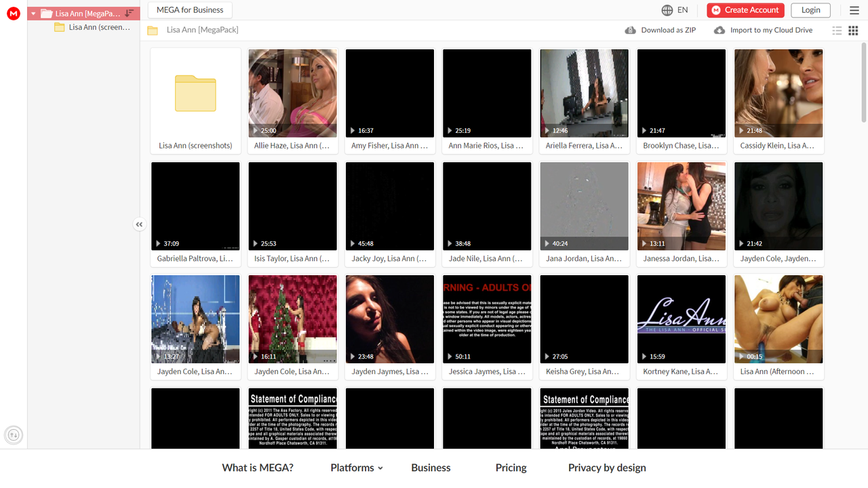Open the video tile with duration 40:24
This screenshot has width=868, height=488.
[584, 214]
